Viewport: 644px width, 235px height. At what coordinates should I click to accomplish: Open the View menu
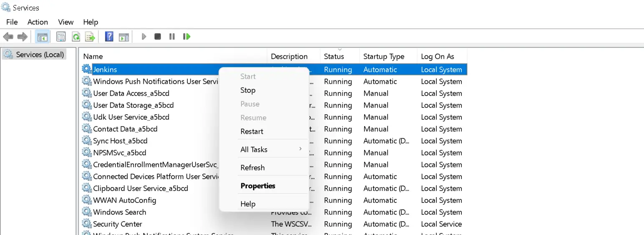(x=66, y=22)
